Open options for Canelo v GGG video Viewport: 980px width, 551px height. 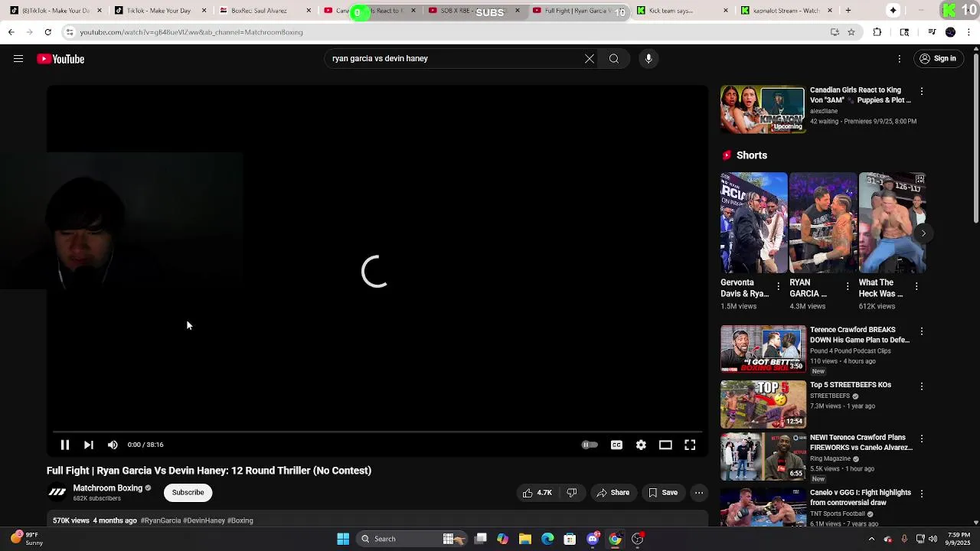(922, 494)
